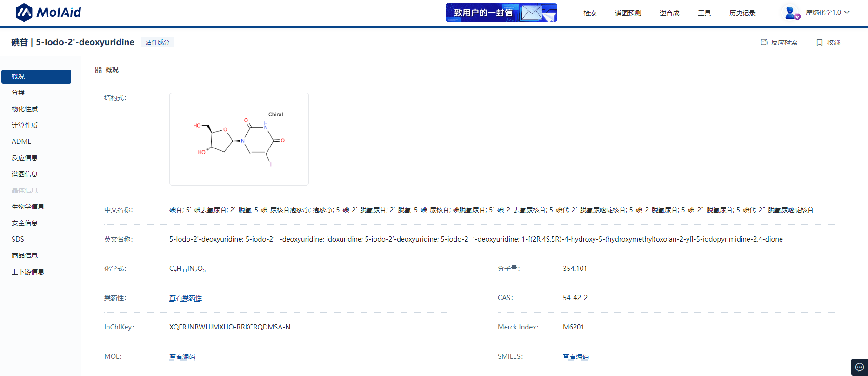Select ADMET in the sidebar
868x376 pixels.
click(23, 141)
